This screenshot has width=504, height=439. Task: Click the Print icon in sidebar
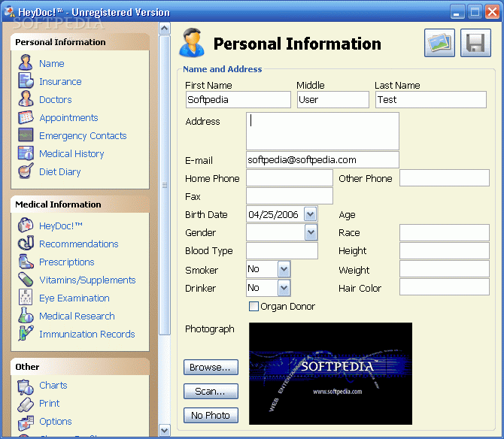pos(26,404)
